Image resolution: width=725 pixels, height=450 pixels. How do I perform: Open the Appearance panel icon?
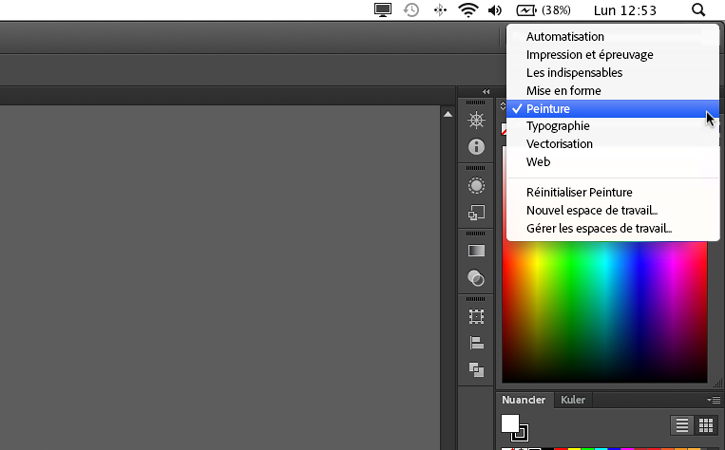coord(476,186)
